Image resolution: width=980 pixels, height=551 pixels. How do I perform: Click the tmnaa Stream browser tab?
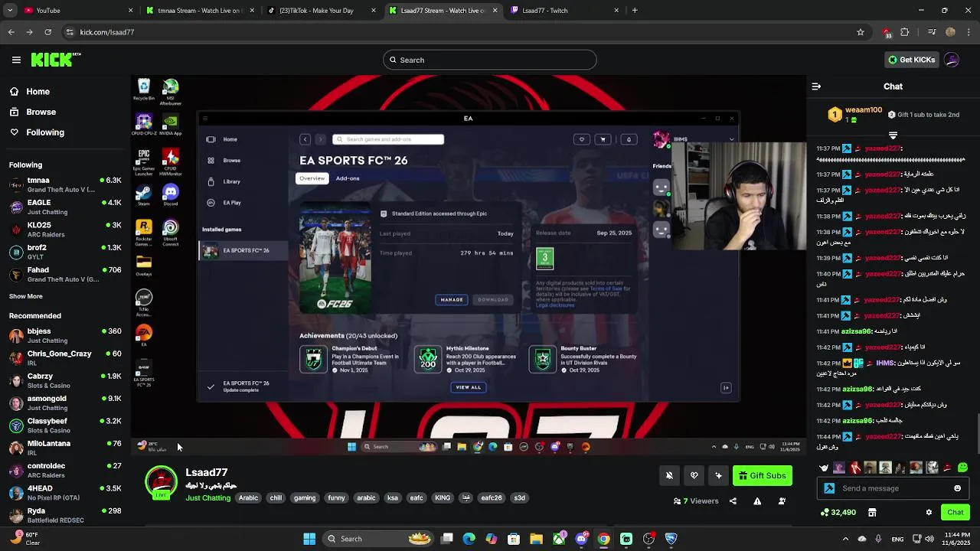pyautogui.click(x=199, y=11)
